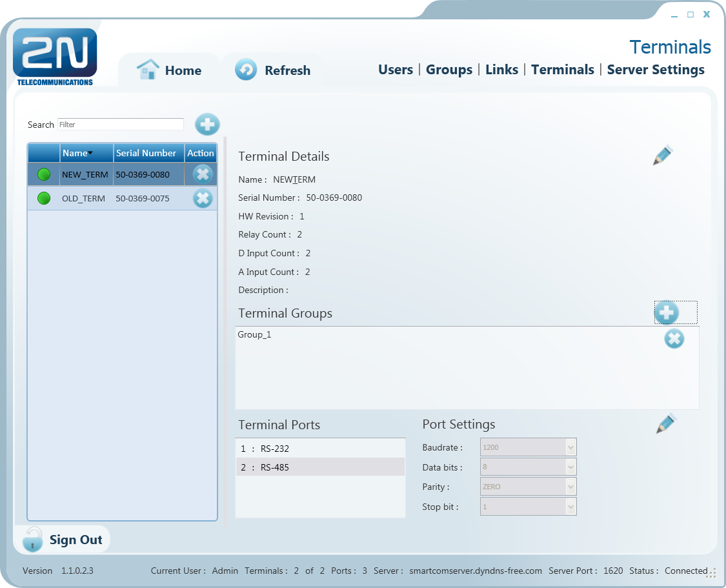Click the Port Settings heading
The height and width of the screenshot is (588, 726).
click(458, 425)
